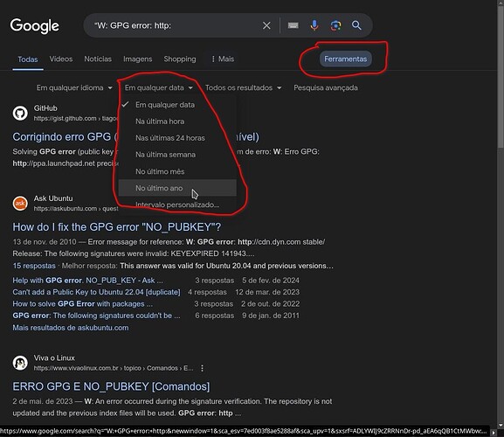
Task: Collapse the 'Em qualquer data' dropdown
Action: pos(159,87)
